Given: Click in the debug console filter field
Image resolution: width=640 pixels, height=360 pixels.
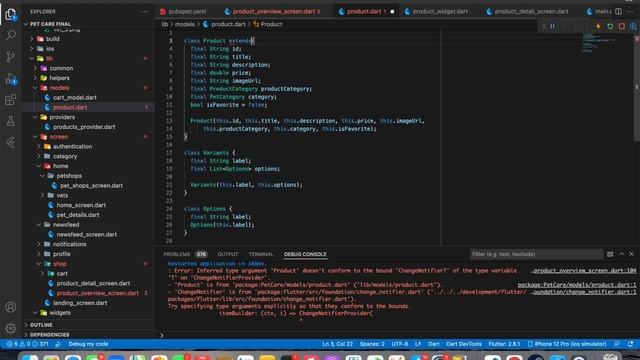Looking at the screenshot, I should point(536,254).
